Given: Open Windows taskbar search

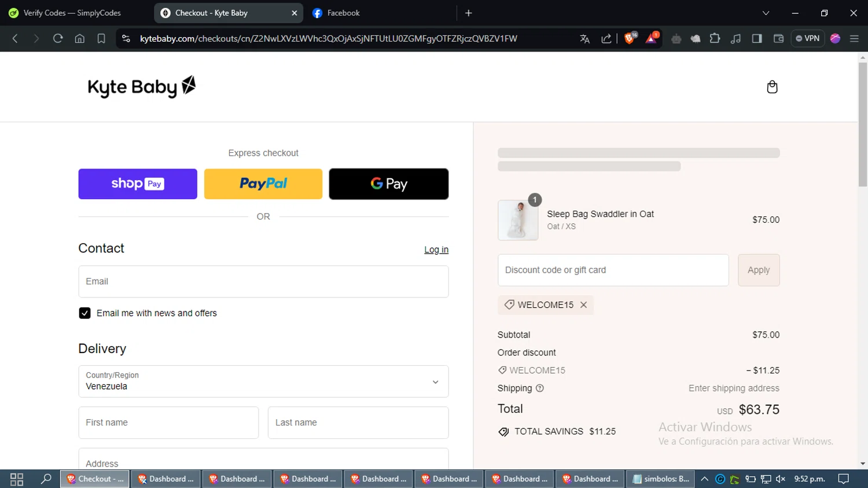Looking at the screenshot, I should click(46, 479).
